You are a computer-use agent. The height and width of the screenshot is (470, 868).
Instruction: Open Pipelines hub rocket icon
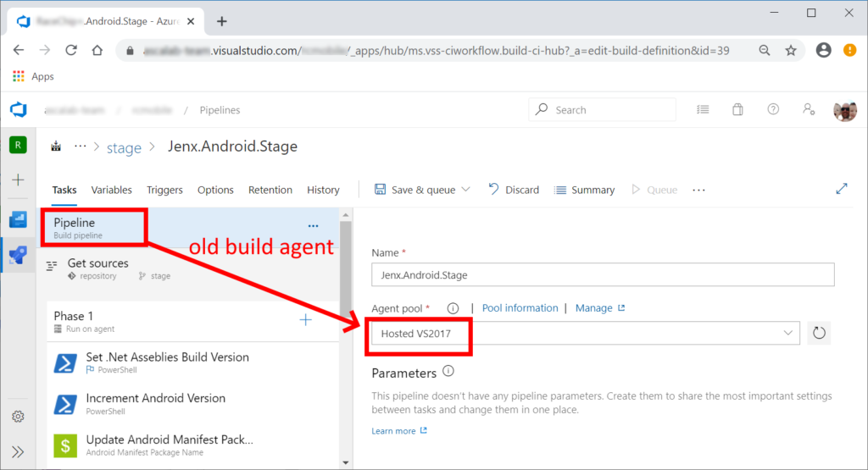click(18, 255)
